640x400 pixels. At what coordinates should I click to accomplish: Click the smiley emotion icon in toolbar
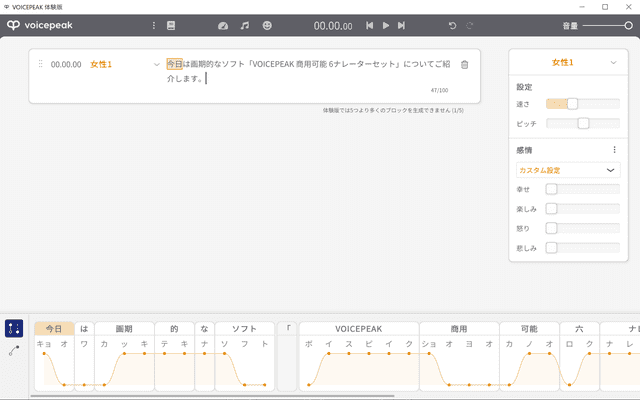click(267, 26)
